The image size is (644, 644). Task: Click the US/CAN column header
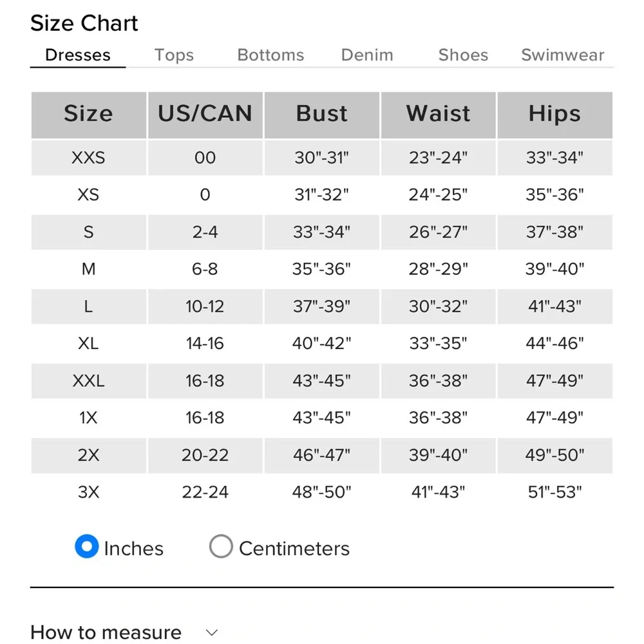205,114
